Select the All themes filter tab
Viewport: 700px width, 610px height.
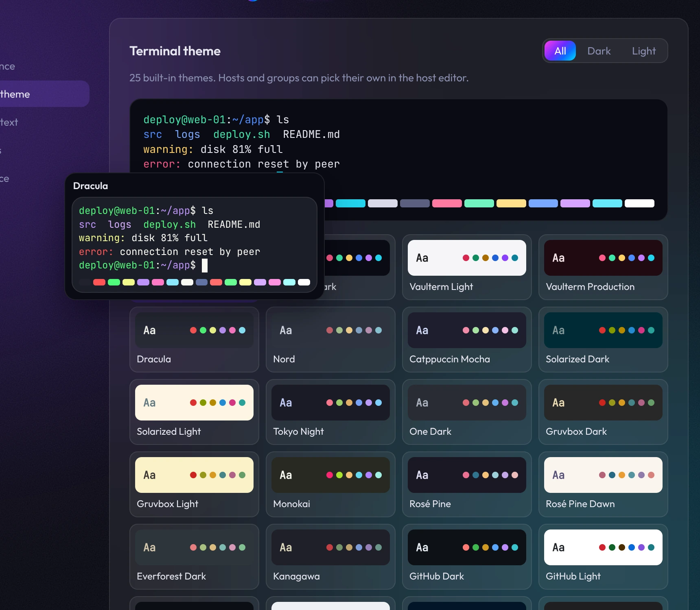(560, 51)
